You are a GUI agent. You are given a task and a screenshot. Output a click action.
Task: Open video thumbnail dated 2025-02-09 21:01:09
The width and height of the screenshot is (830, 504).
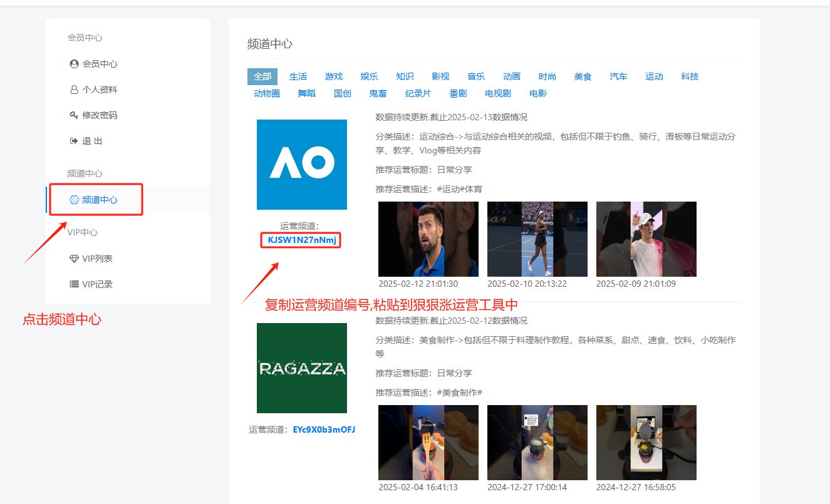(x=646, y=239)
